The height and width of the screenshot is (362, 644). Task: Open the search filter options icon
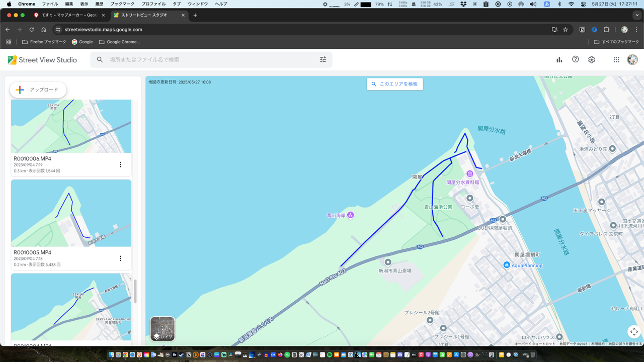[x=323, y=60]
